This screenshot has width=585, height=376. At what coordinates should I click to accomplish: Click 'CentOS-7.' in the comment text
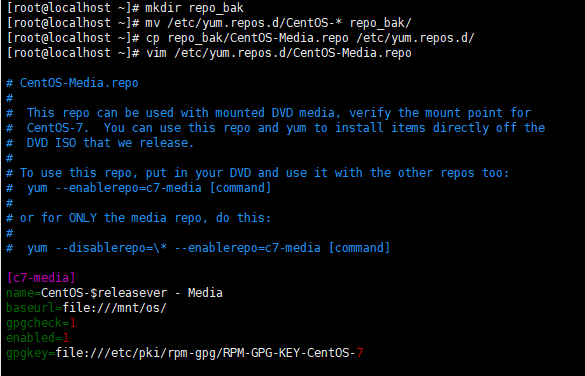(58, 128)
